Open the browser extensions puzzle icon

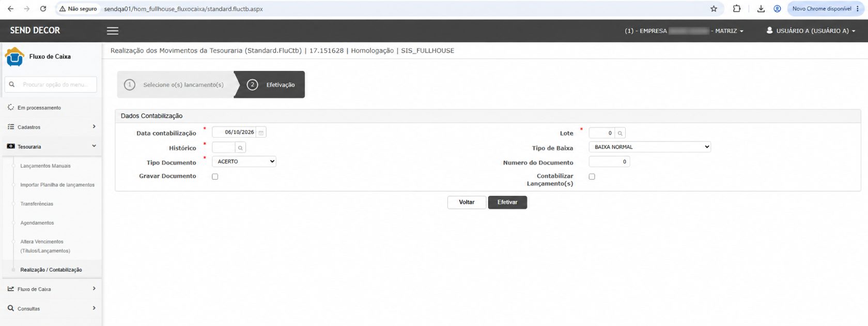[x=737, y=9]
